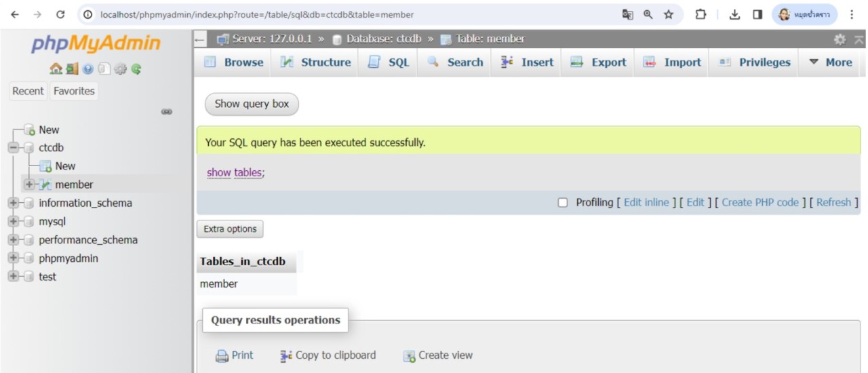This screenshot has height=373, width=868.
Task: Expand the member table node
Action: coord(28,184)
